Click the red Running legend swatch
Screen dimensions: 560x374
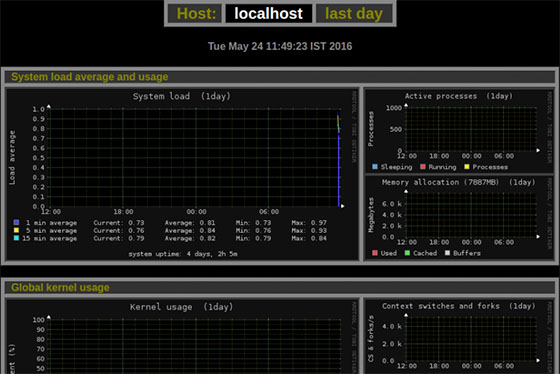[x=423, y=166]
